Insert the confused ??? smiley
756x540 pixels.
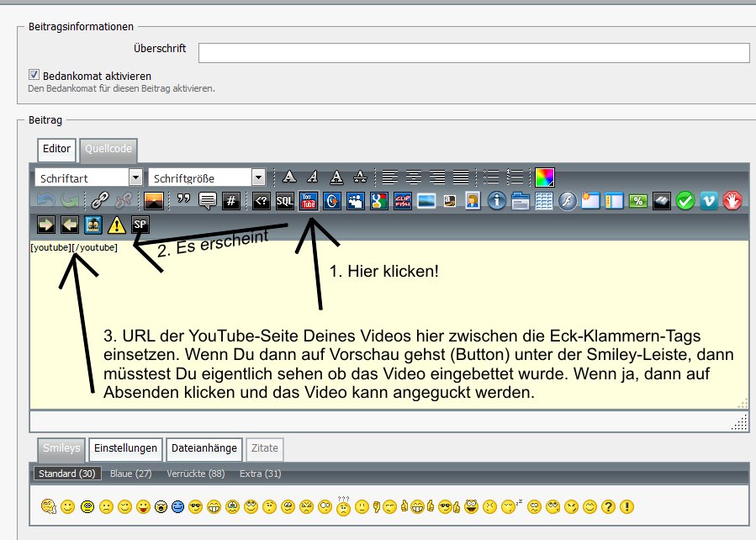pyautogui.click(x=343, y=506)
